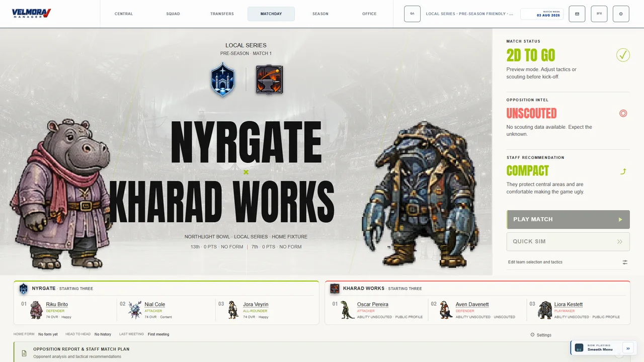The width and height of the screenshot is (644, 362).
Task: Click the green checkmark match status icon
Action: (623, 55)
